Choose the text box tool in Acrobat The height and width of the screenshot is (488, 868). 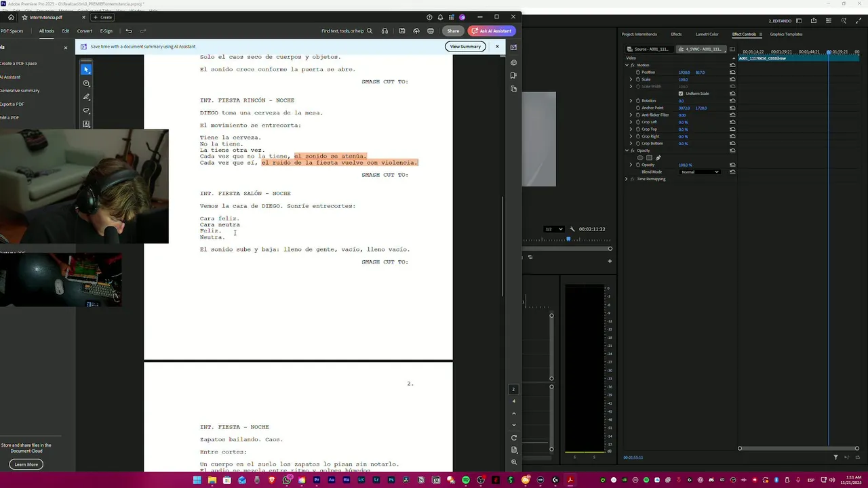(86, 124)
